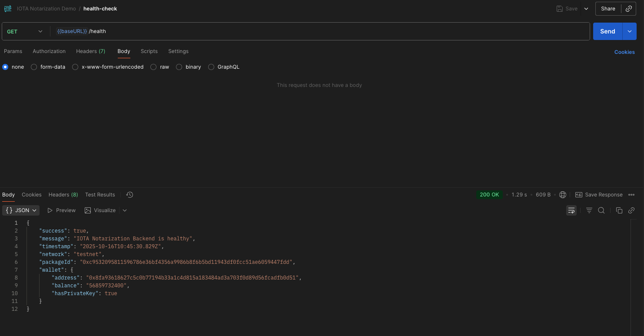Screen dimensions: 644x336
Task: Open the response more options ellipsis
Action: [631, 195]
